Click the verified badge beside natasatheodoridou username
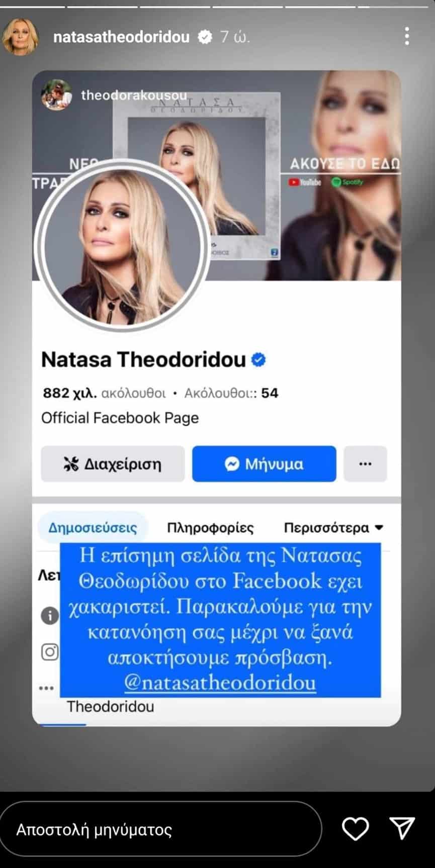 (x=205, y=37)
